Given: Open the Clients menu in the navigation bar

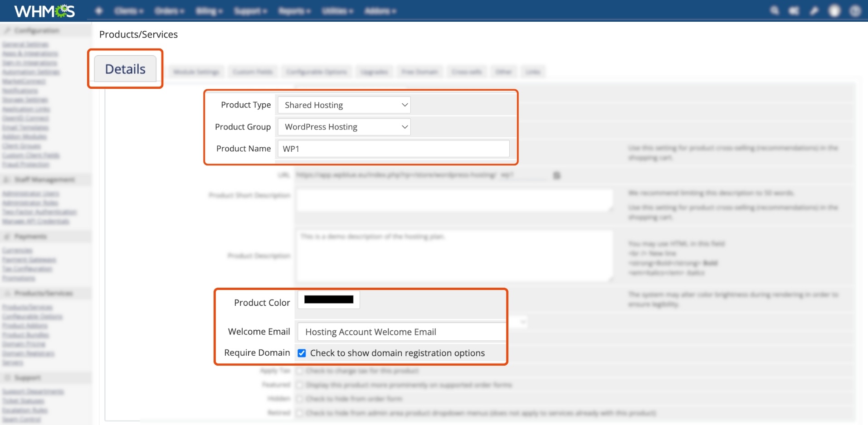Looking at the screenshot, I should click(x=128, y=11).
